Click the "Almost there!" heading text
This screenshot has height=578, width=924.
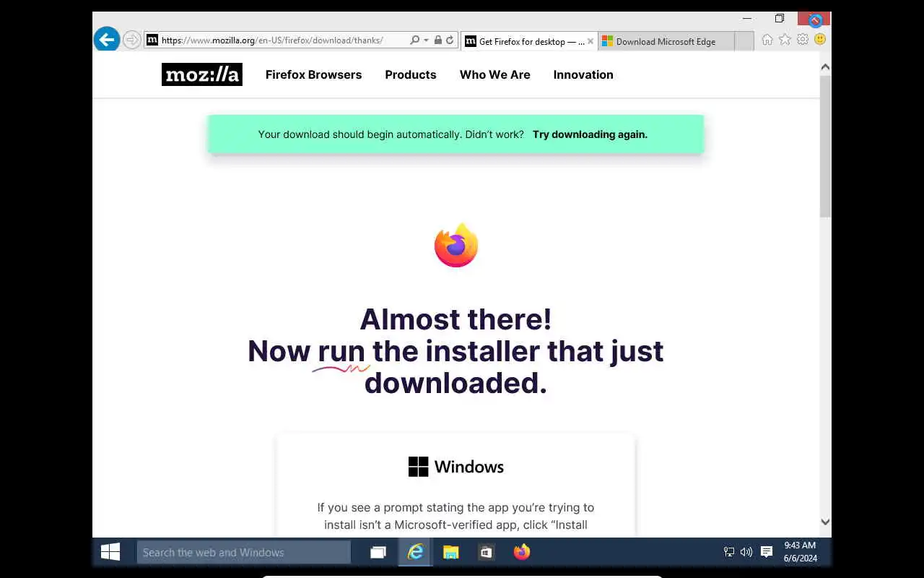[x=456, y=319]
